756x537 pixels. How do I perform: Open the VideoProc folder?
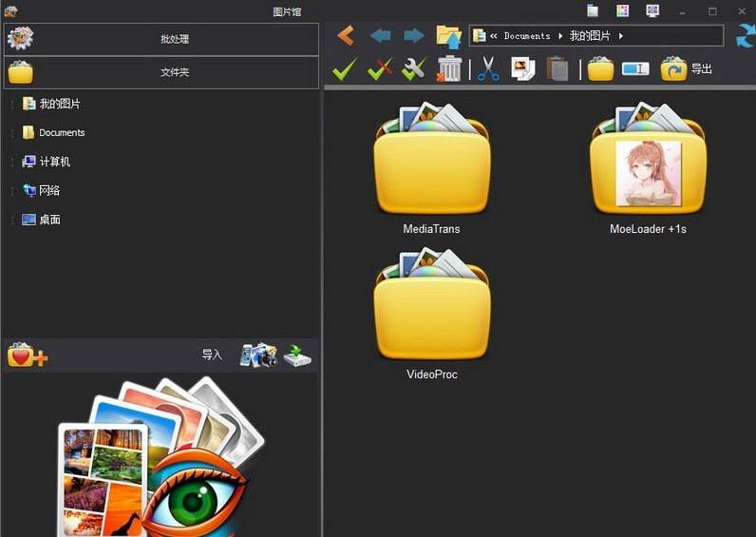[431, 304]
